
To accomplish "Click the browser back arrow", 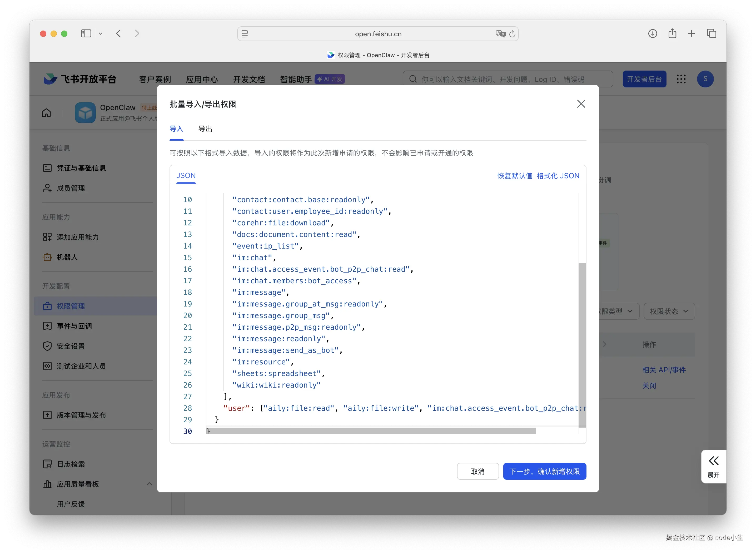I will pyautogui.click(x=118, y=33).
